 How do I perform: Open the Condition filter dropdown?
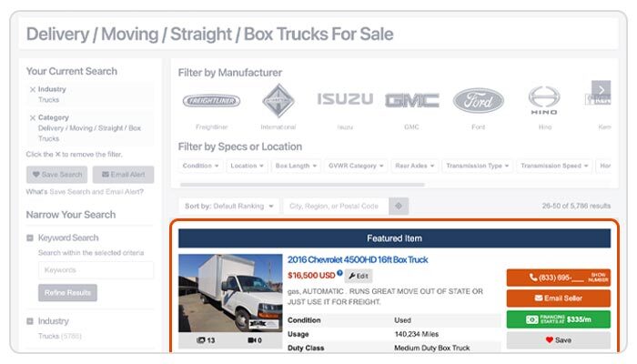tap(201, 167)
